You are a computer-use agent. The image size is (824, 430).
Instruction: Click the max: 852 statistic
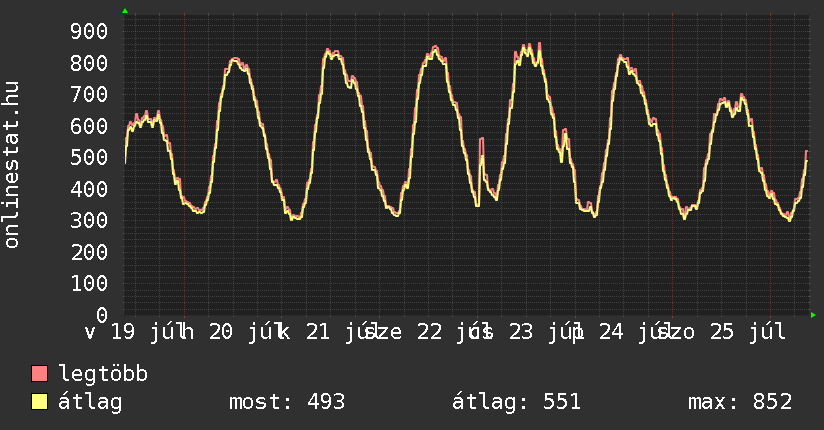coord(740,402)
